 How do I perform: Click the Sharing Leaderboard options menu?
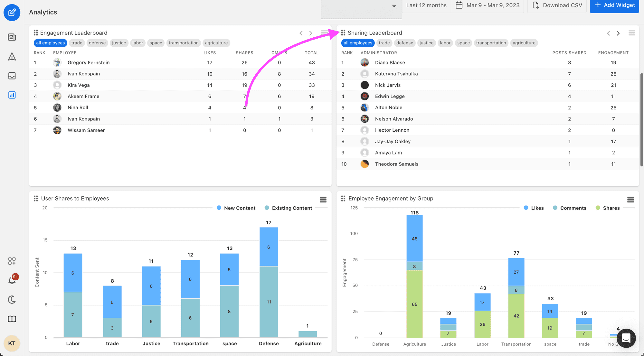tap(632, 33)
